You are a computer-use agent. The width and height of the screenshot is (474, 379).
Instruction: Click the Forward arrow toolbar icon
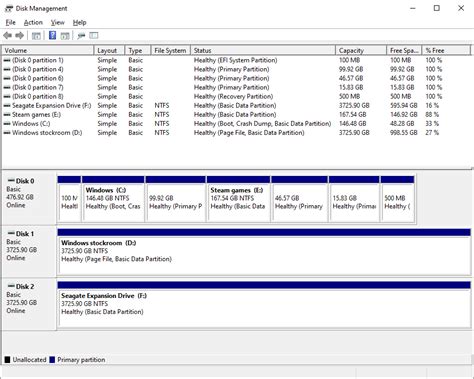point(20,35)
